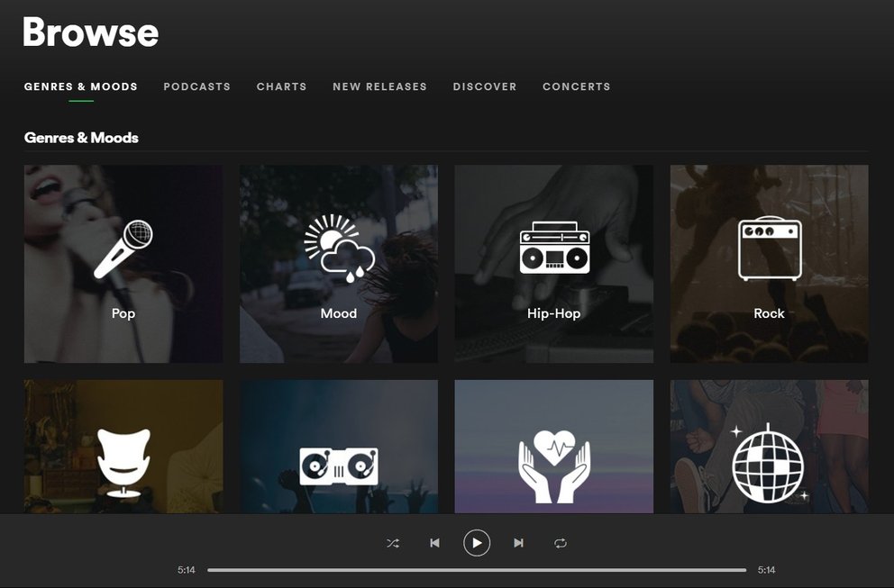Open the Rock amplifier icon
This screenshot has width=894, height=588.
(769, 248)
